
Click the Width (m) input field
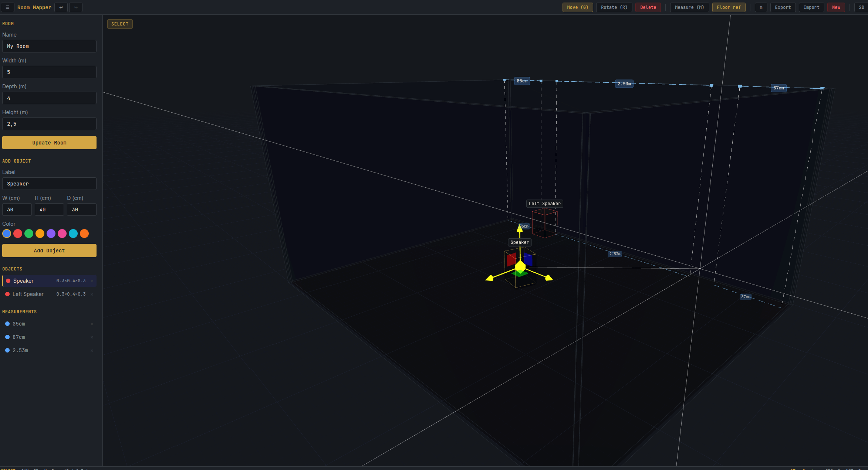pyautogui.click(x=49, y=72)
